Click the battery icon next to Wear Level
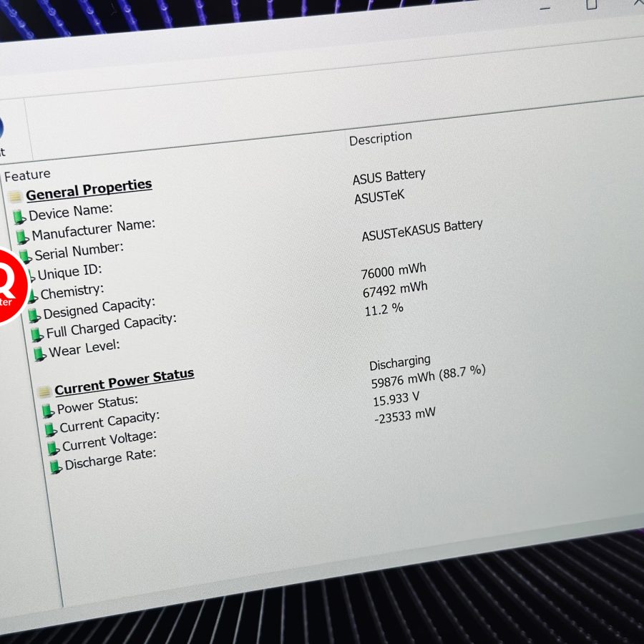The height and width of the screenshot is (644, 644). [40, 353]
